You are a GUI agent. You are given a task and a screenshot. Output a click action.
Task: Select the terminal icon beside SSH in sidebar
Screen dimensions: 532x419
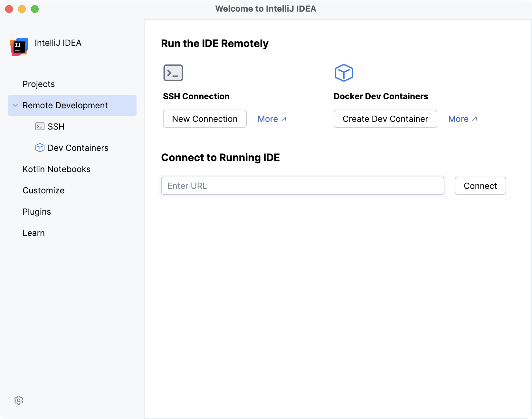tap(39, 126)
